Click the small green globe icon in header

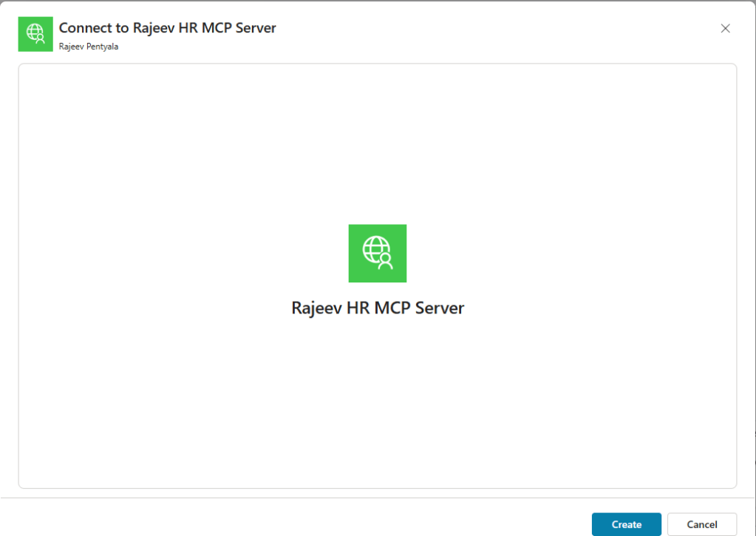coord(35,34)
